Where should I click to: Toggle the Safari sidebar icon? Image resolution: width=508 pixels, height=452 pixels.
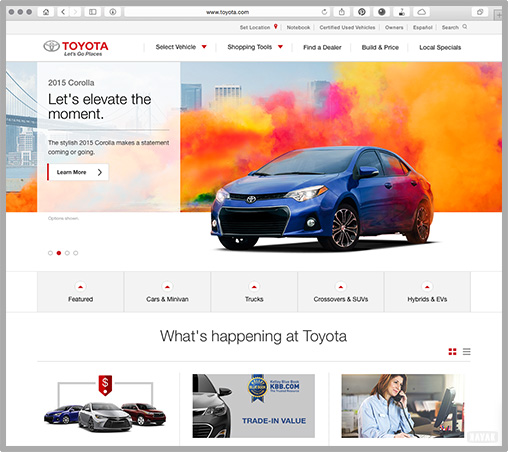[x=93, y=12]
